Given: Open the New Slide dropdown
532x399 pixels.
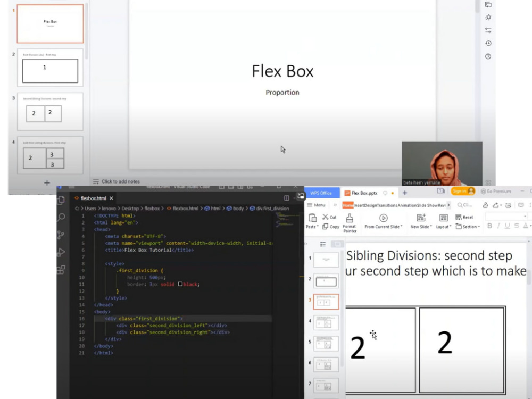Looking at the screenshot, I should click(x=431, y=227).
